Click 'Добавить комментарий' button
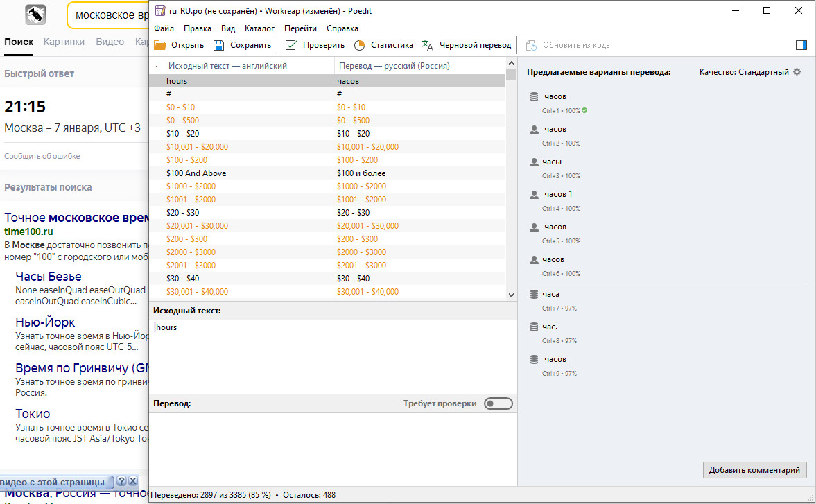Viewport: 816px width, 504px height. tap(754, 470)
